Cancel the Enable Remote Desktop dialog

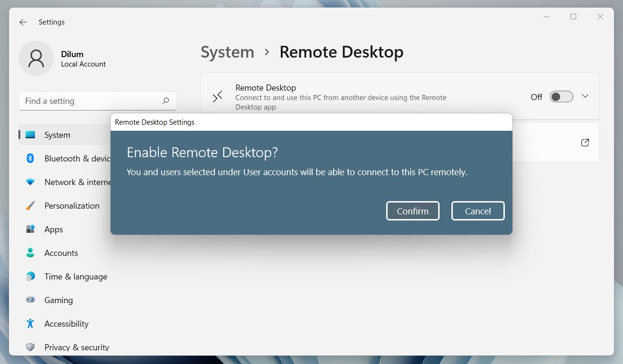pyautogui.click(x=477, y=211)
